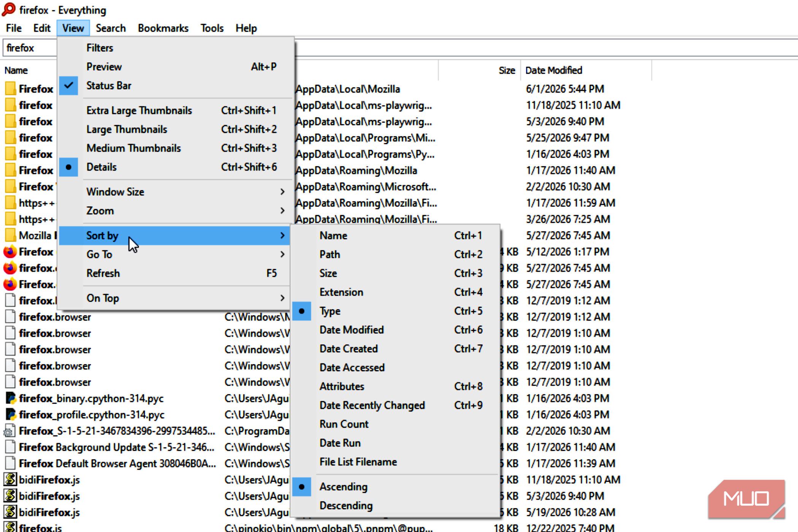Viewport: 798px width, 532px height.
Task: Toggle Preview pane from View menu
Action: 176,67
